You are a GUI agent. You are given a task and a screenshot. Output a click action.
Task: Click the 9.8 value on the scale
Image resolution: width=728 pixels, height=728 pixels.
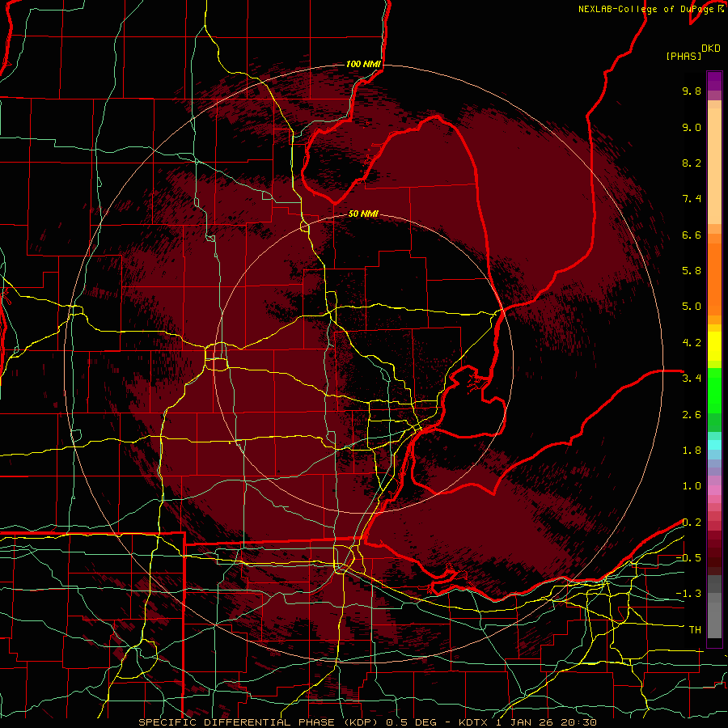692,91
